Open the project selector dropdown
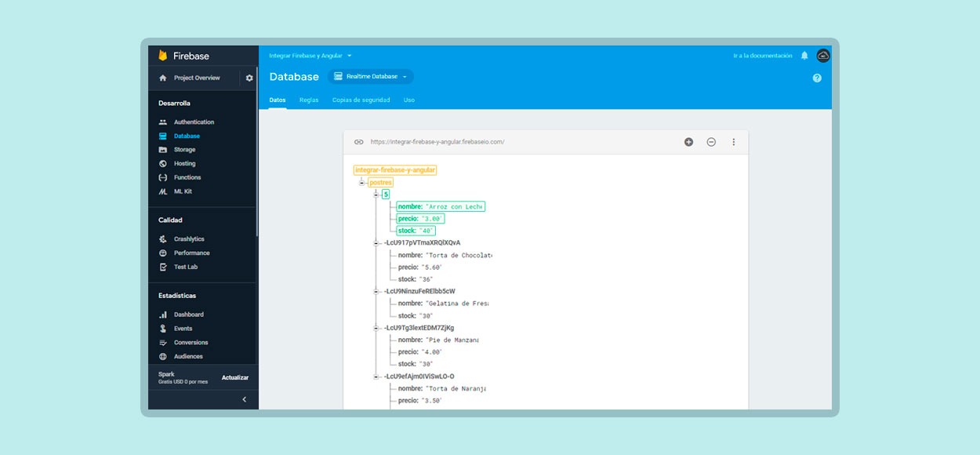The width and height of the screenshot is (980, 455). [x=310, y=56]
